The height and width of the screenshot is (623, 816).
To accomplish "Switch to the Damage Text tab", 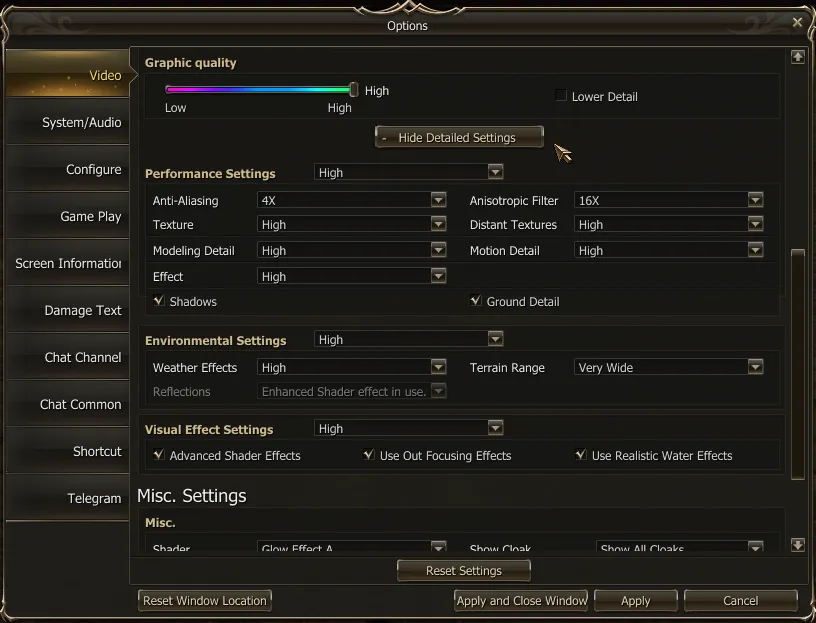I will click(x=68, y=310).
